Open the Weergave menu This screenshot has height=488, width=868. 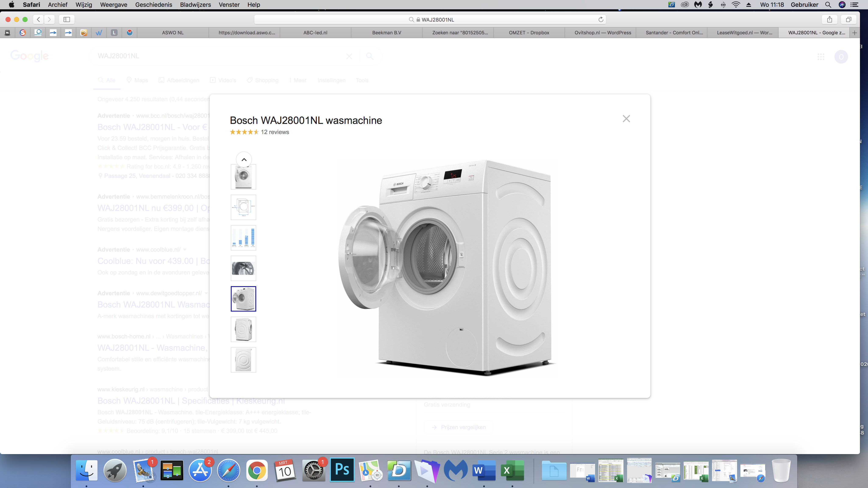click(114, 5)
